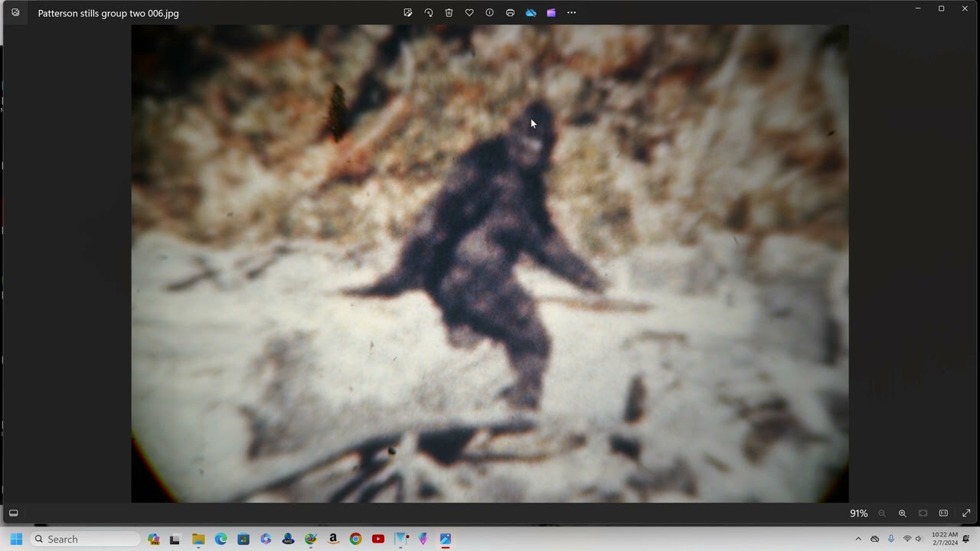Open the Edit image tool

(408, 12)
